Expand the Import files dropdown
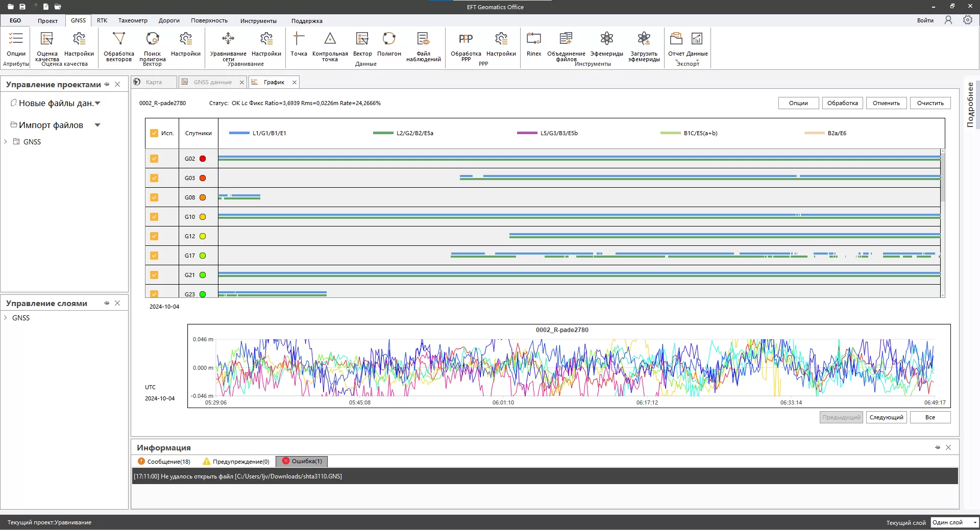This screenshot has width=980, height=530. tap(97, 125)
